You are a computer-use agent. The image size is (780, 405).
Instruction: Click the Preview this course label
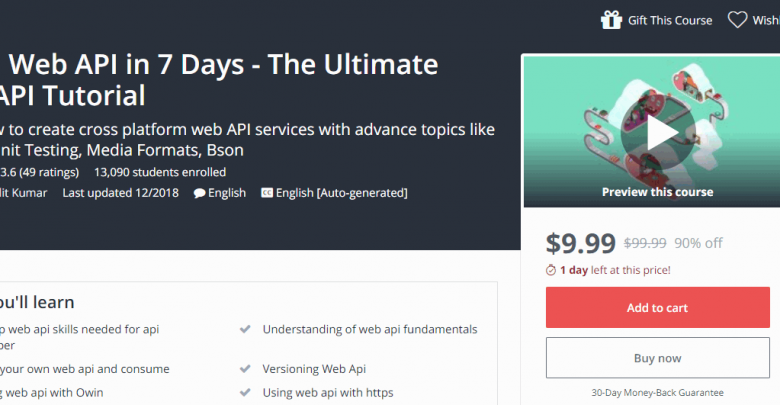pos(658,192)
